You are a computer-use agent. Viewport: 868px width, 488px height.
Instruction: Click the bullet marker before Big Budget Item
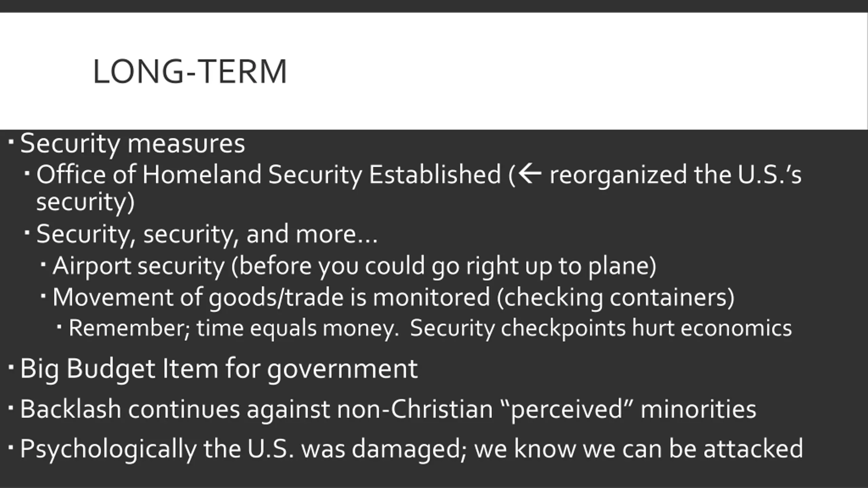[x=11, y=366]
